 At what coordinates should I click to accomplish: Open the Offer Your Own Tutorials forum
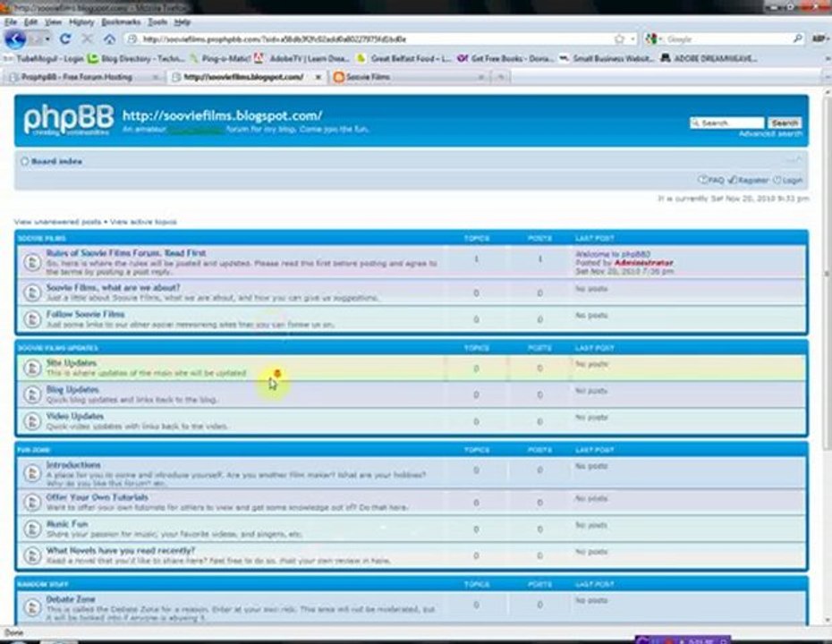(x=98, y=497)
